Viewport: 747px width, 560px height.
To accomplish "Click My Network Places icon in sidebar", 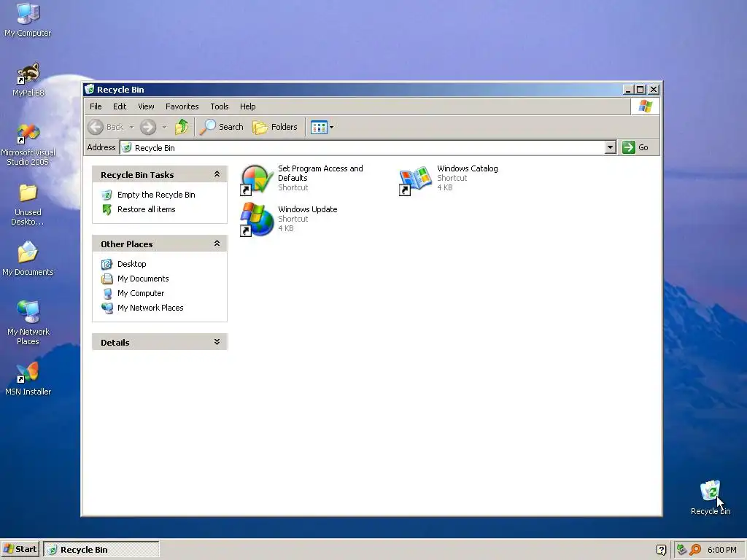I will pyautogui.click(x=107, y=308).
